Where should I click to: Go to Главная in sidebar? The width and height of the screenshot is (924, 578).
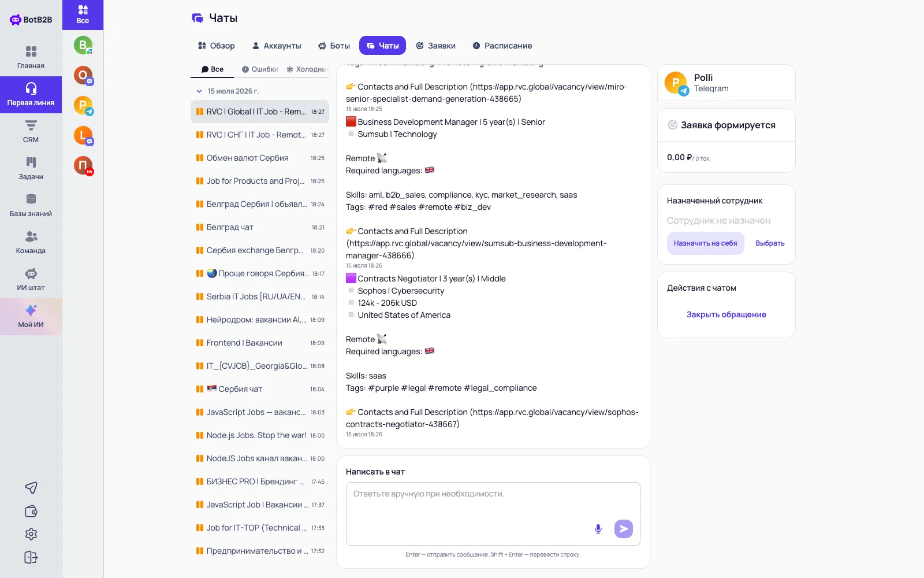tap(31, 58)
